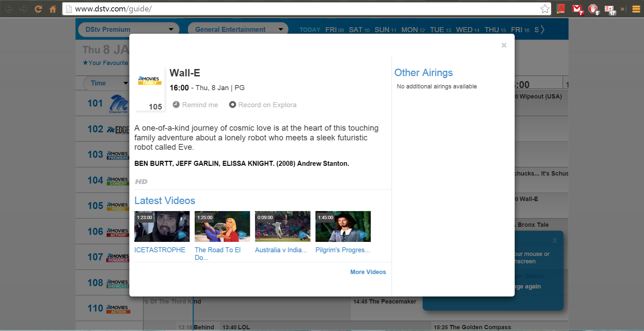Screen dimensions: 644x331
Task: Open the 13:40 LOL listing
Action: point(236,327)
